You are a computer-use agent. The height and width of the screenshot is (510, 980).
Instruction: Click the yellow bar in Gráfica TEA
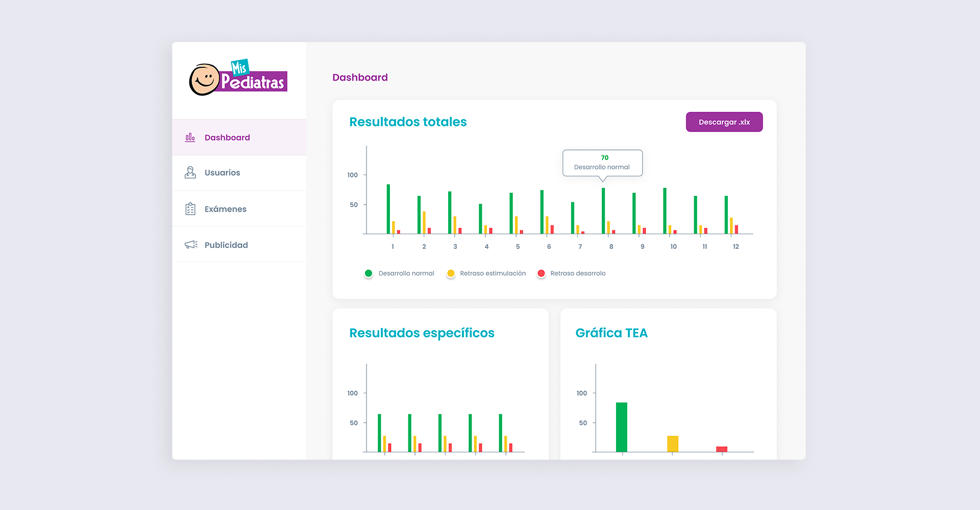(x=672, y=444)
